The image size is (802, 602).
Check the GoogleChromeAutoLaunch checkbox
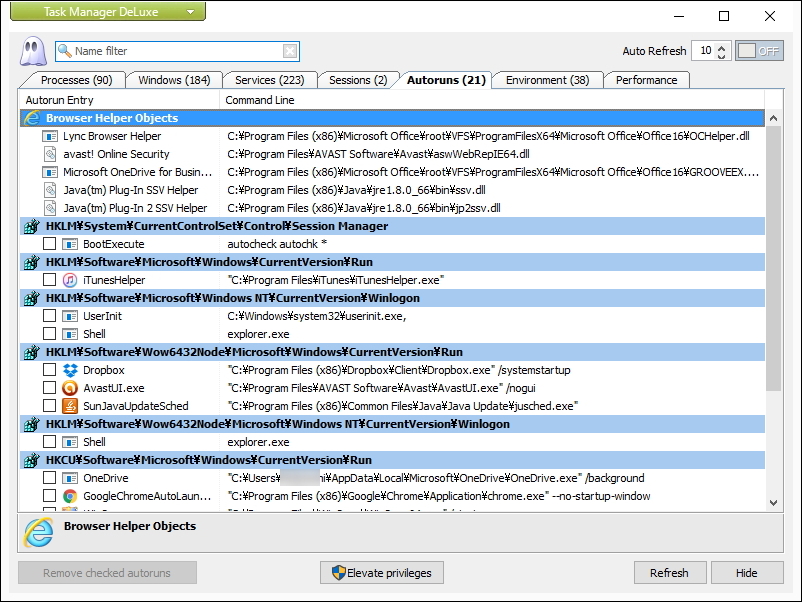pyautogui.click(x=50, y=495)
